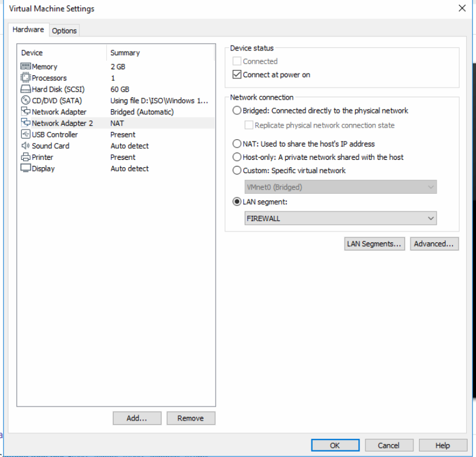This screenshot has width=476, height=457.
Task: Uncheck Connect at power on
Action: 237,74
